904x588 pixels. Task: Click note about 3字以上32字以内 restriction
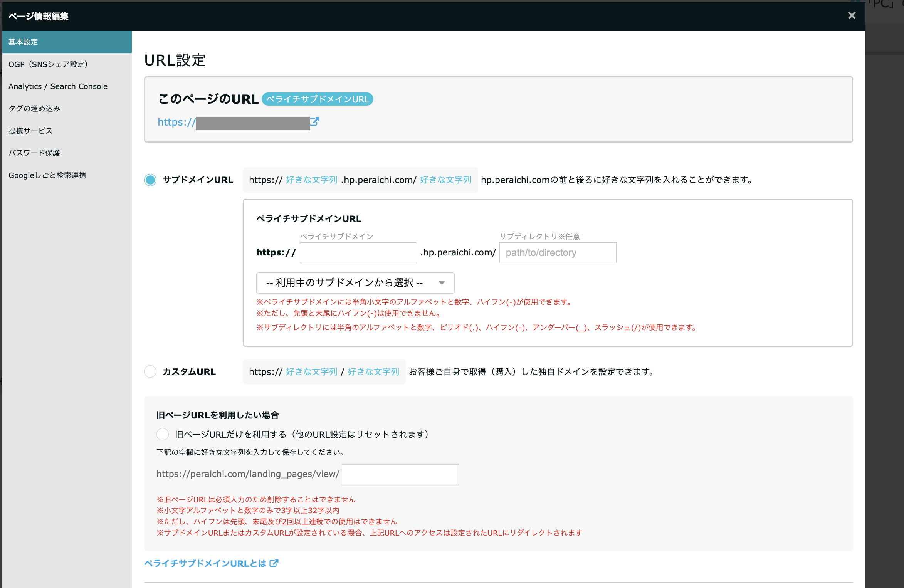coord(248,510)
